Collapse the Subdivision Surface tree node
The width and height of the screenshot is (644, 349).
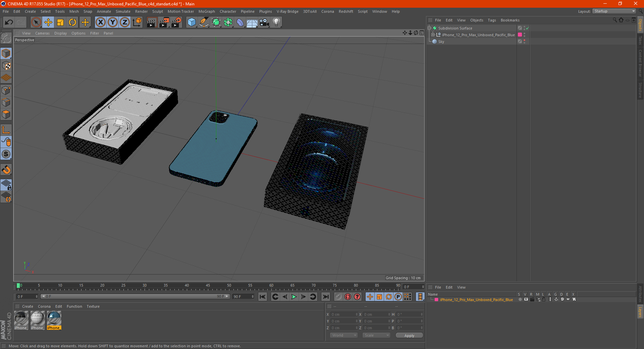click(x=429, y=28)
